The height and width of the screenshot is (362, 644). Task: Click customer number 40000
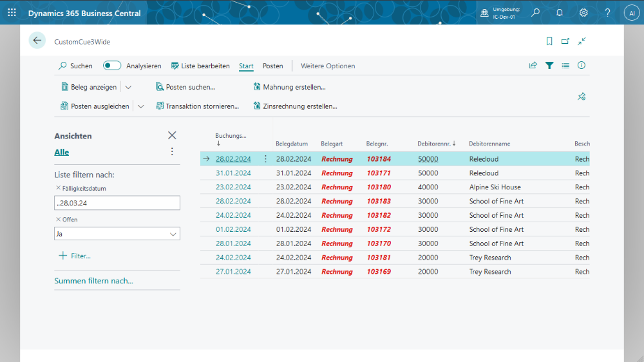(428, 187)
